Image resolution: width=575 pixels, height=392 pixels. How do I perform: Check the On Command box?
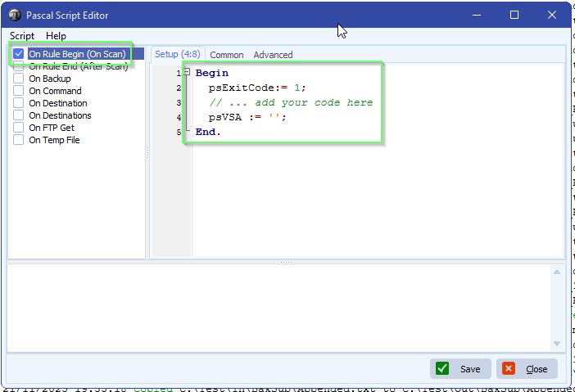[x=18, y=91]
